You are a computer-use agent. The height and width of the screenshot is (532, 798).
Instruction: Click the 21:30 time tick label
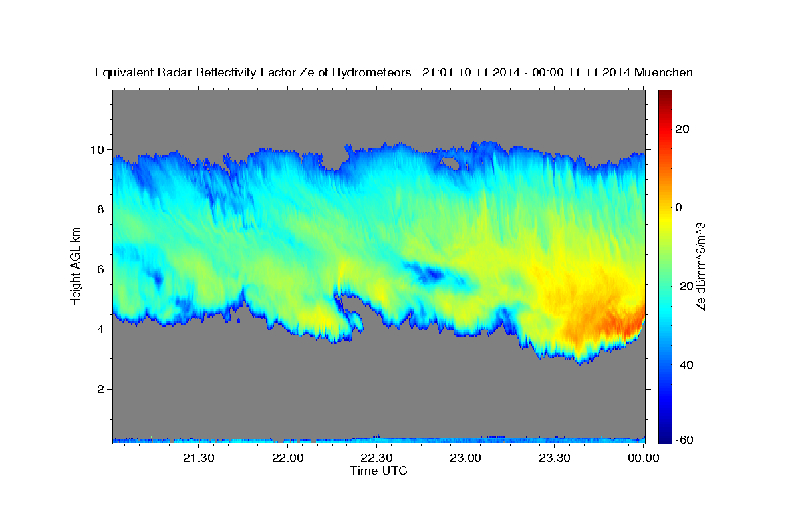199,458
